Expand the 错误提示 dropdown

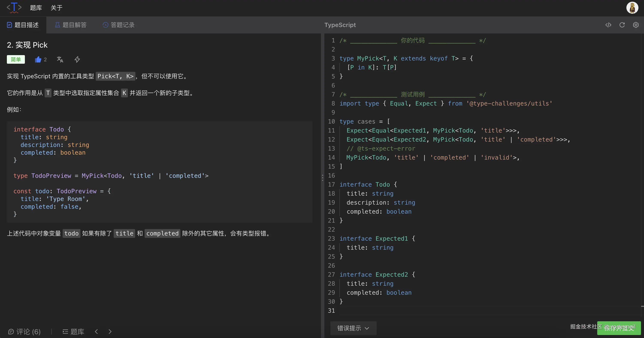coord(353,328)
